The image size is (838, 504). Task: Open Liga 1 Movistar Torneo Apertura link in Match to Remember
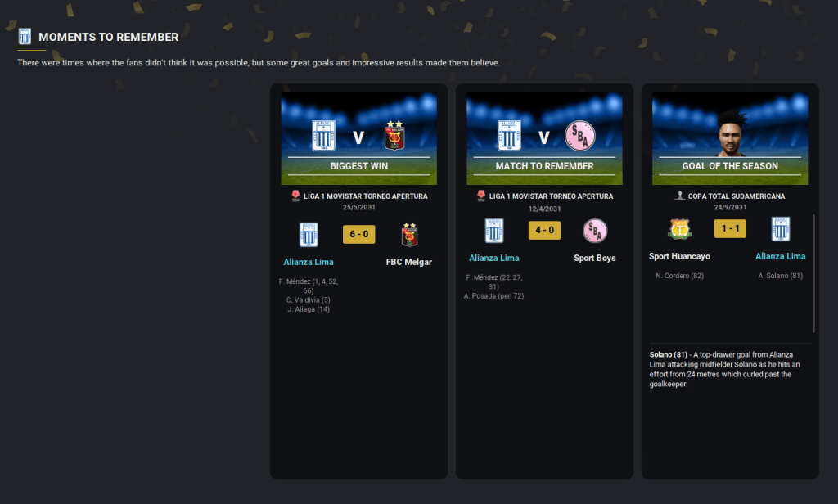pos(551,196)
